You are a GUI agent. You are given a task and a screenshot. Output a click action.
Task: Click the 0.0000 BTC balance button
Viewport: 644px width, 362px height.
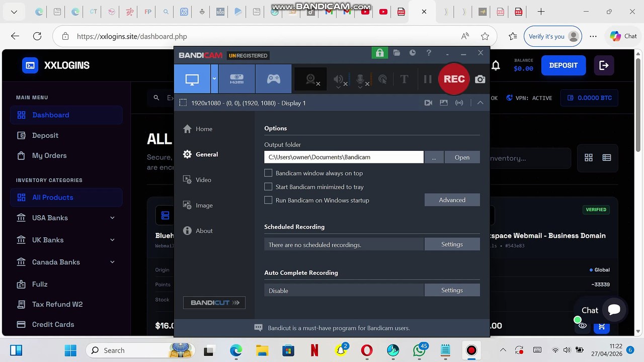tap(590, 98)
